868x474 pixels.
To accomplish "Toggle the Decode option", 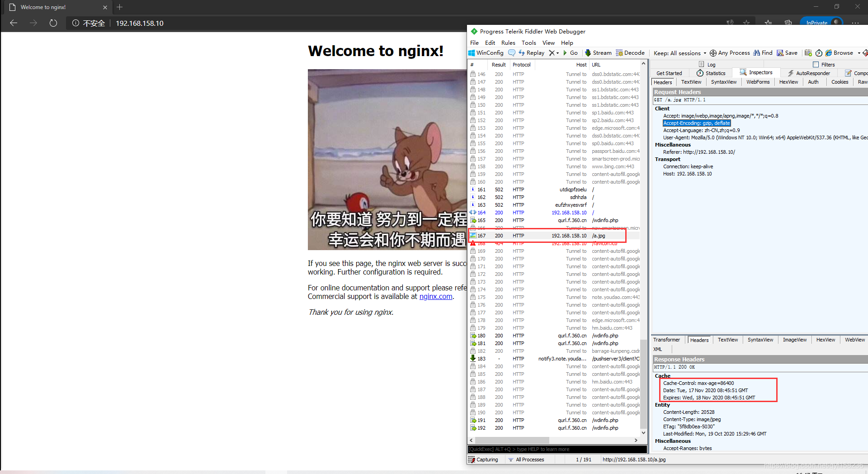I will 630,53.
